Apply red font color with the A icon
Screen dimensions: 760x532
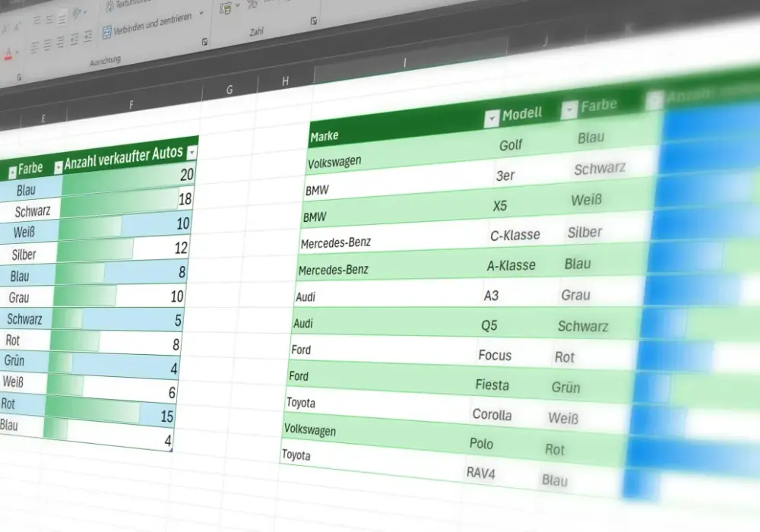click(8, 54)
